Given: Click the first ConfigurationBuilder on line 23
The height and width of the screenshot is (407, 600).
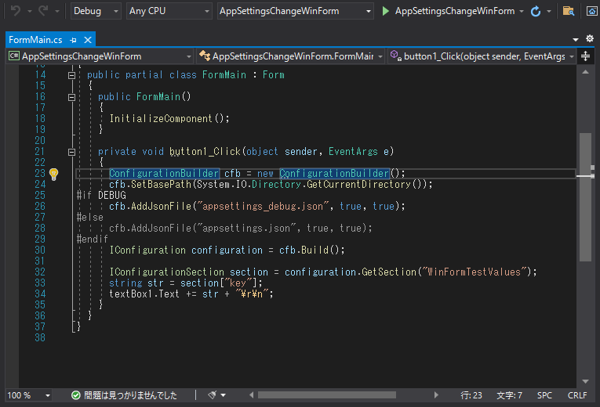Looking at the screenshot, I should (x=164, y=174).
